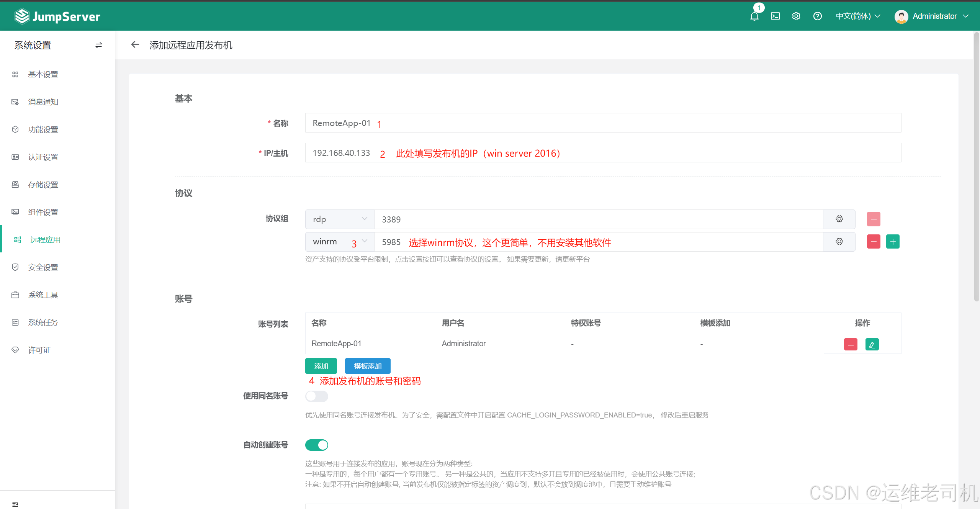The image size is (980, 509).
Task: Open 安全设置 in the sidebar
Action: [43, 267]
